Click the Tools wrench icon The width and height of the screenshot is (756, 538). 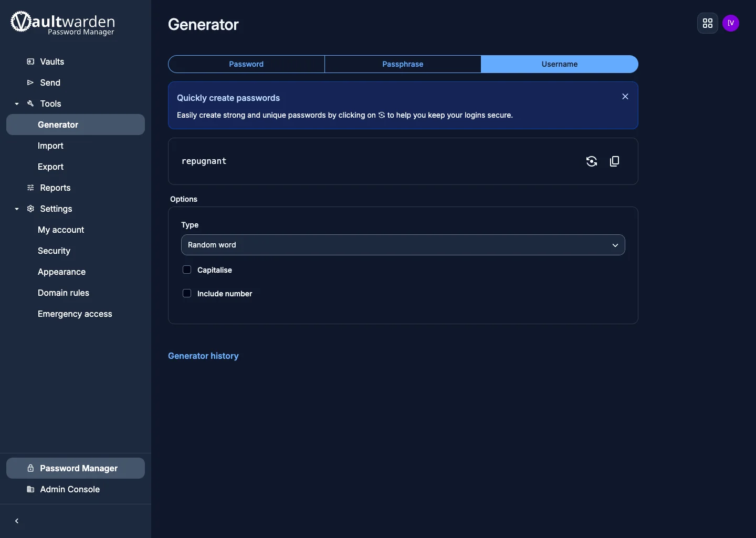pyautogui.click(x=30, y=104)
